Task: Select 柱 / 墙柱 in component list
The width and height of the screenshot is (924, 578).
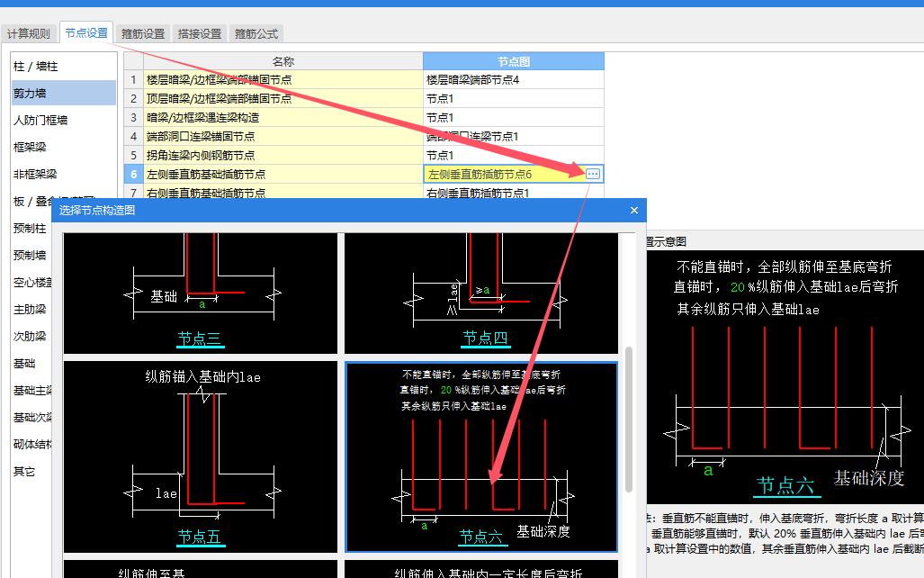Action: pos(64,66)
